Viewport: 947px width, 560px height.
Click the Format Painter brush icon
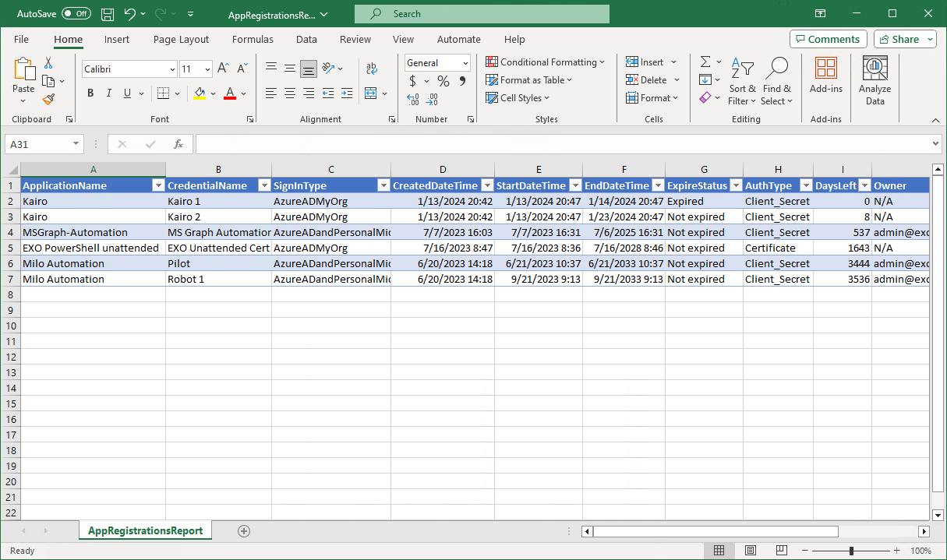[x=48, y=99]
